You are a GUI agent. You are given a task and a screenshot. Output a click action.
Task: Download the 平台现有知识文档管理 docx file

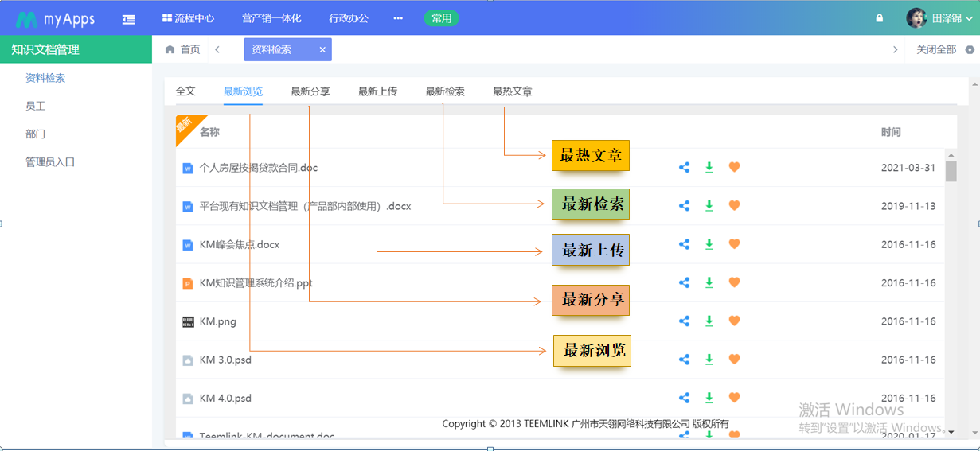coord(709,206)
